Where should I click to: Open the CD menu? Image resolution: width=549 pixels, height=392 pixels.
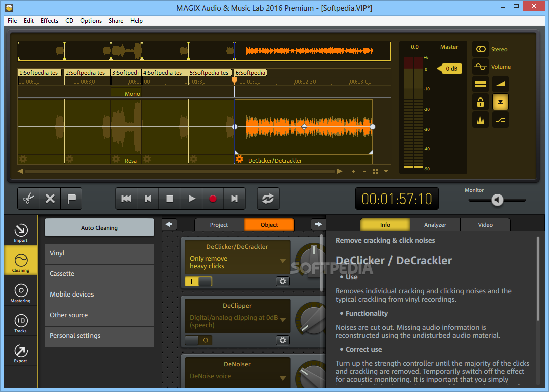tap(69, 20)
